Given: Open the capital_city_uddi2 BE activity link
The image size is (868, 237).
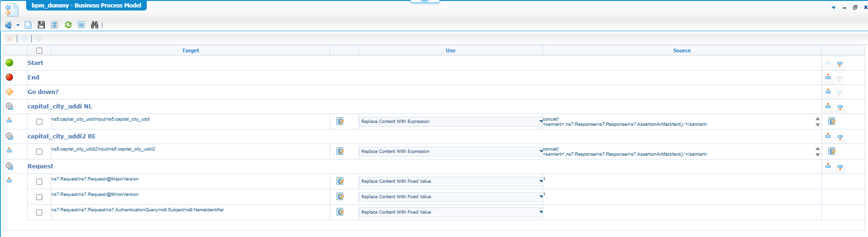Looking at the screenshot, I should pyautogui.click(x=62, y=136).
